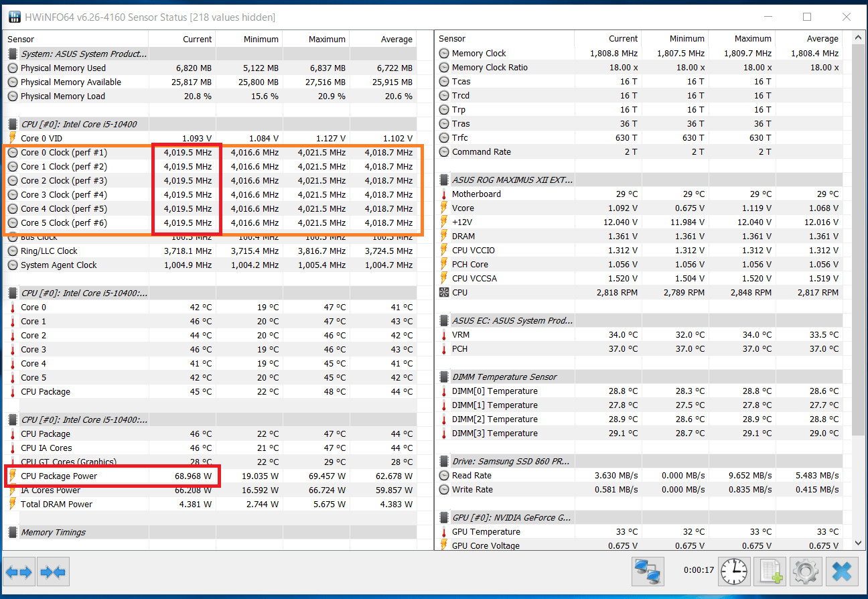Maximize the HWiNFO64 window
Screen dimensions: 868x599
[807, 17]
